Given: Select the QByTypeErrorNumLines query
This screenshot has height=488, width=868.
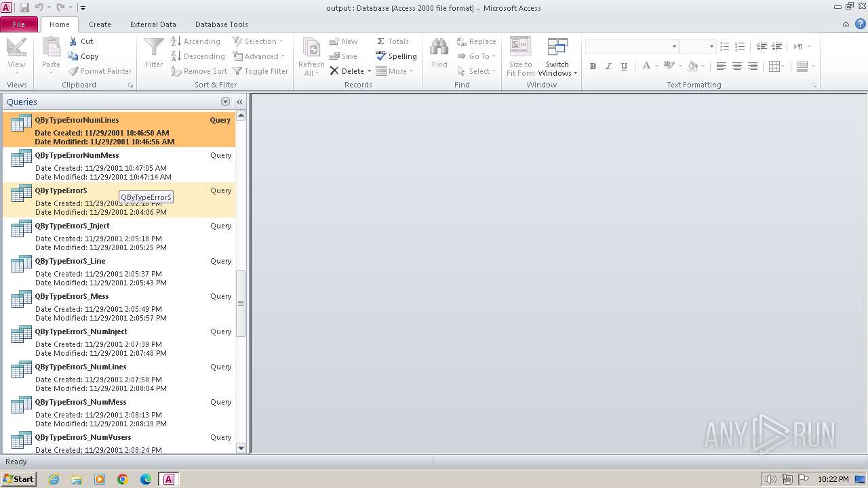Looking at the screenshot, I should pyautogui.click(x=119, y=130).
